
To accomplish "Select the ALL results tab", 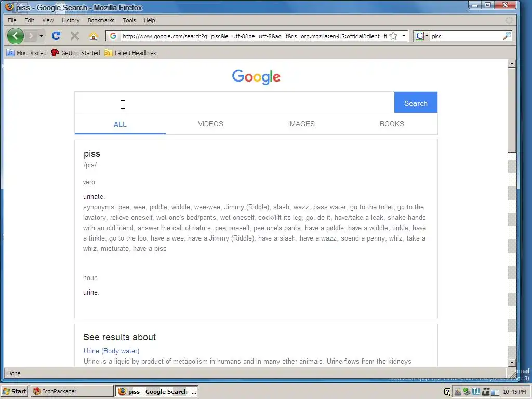I will 120,124.
